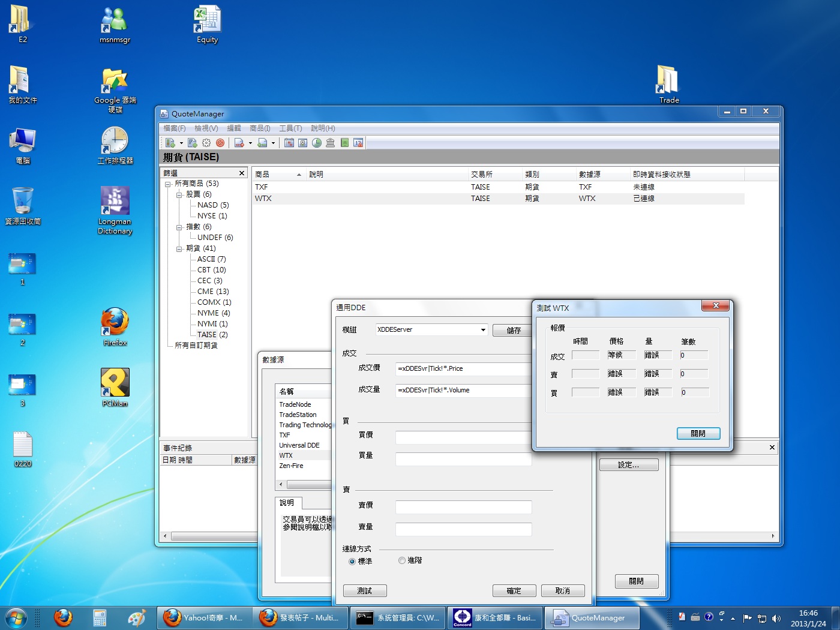Click the add product toolbar icon
This screenshot has height=630, width=840.
coord(170,143)
